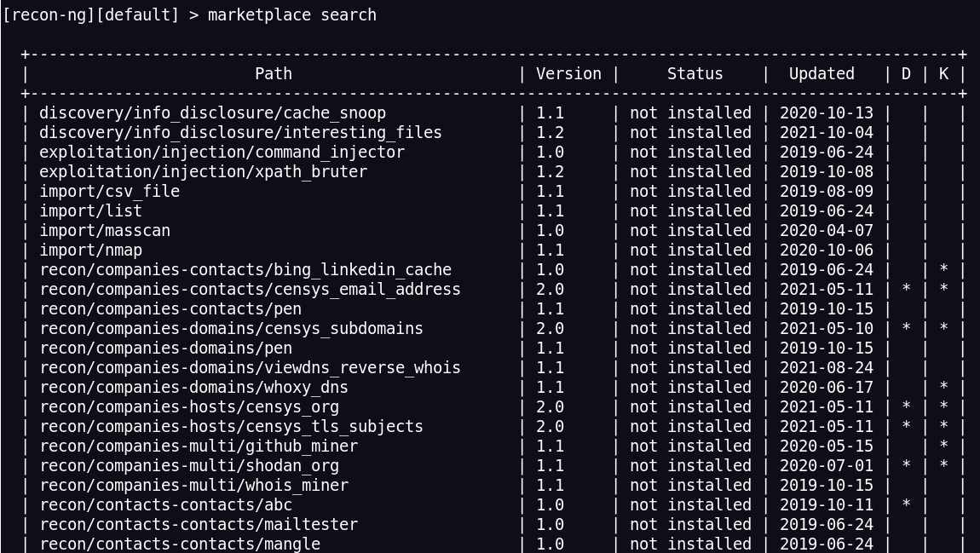Click version 1.2 of interesting_files
Screen dimensions: 980x553
click(550, 132)
